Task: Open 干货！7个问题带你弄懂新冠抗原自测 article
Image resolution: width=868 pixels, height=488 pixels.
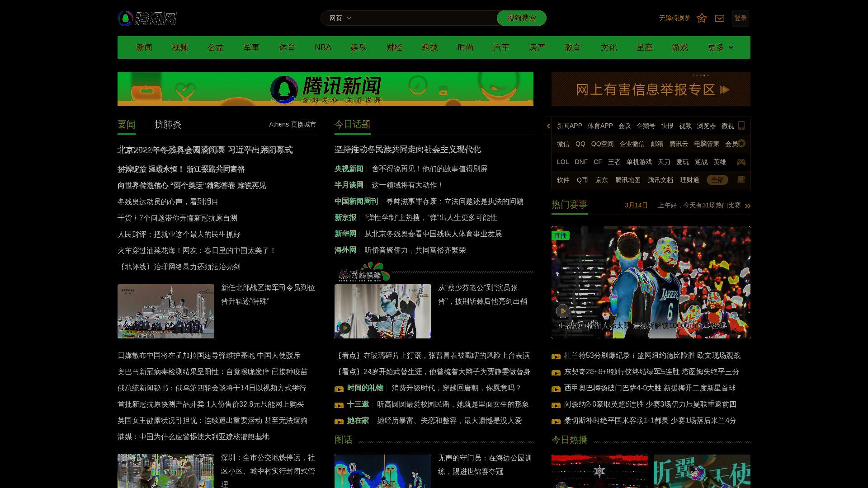Action: 177,218
